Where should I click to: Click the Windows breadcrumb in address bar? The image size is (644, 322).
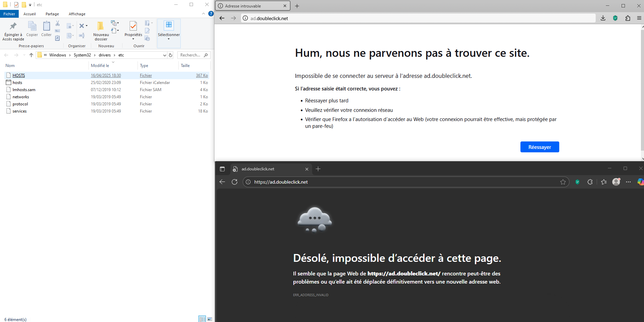pyautogui.click(x=58, y=55)
